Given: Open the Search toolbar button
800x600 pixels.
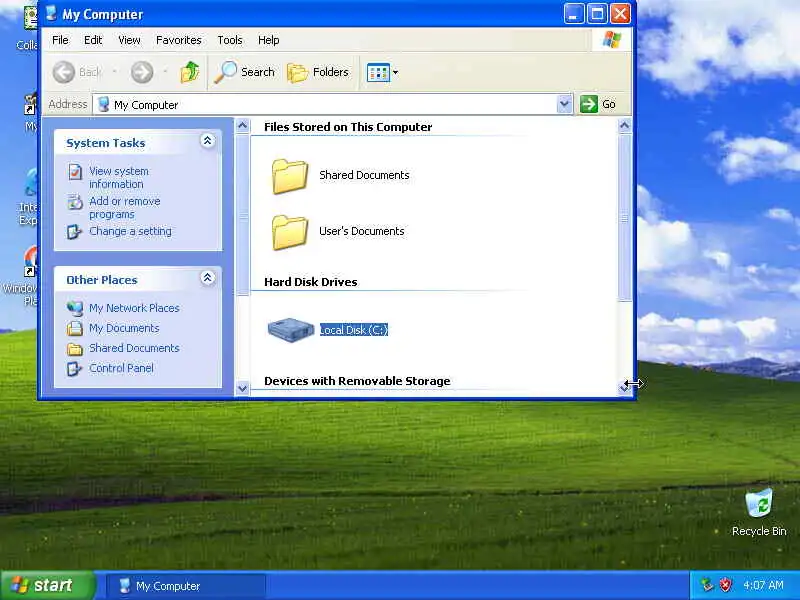Looking at the screenshot, I should pyautogui.click(x=244, y=72).
